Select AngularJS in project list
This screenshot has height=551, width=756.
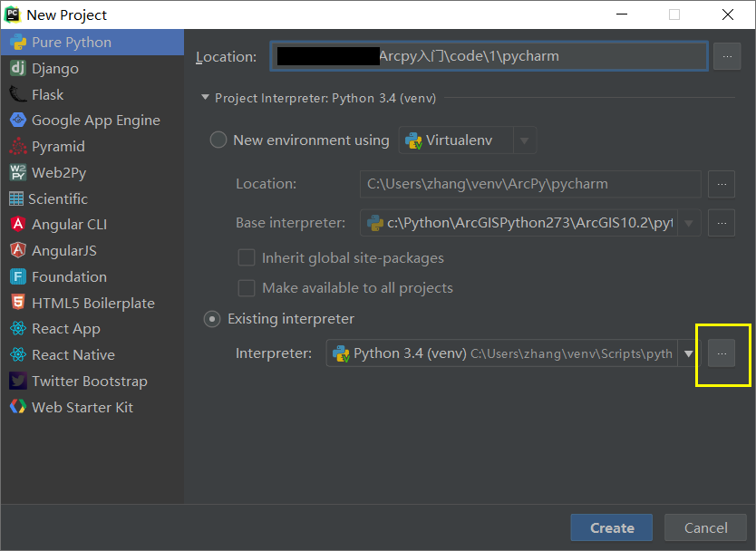point(92,250)
